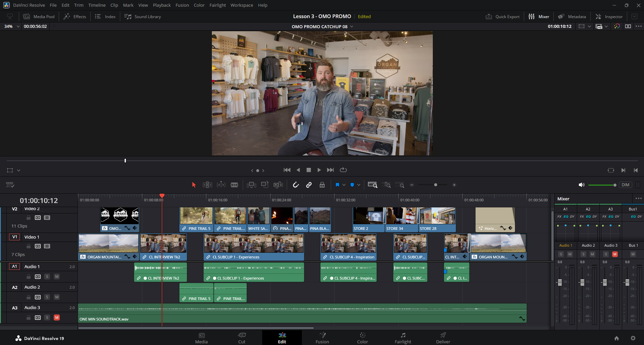Click the position lock padlock icon
Viewport: 644px width, 345px height.
tap(322, 185)
